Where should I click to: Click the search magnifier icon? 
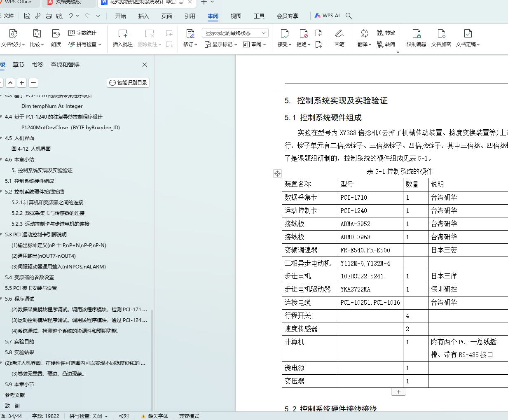click(x=349, y=16)
